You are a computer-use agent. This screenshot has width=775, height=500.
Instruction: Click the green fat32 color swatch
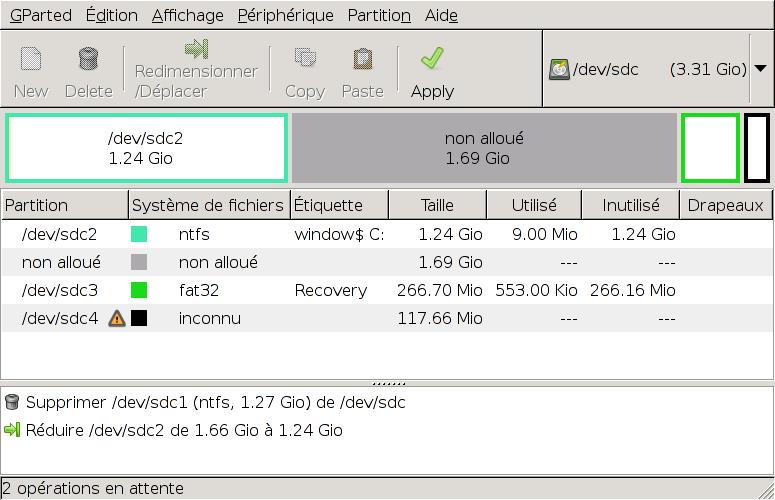point(139,291)
